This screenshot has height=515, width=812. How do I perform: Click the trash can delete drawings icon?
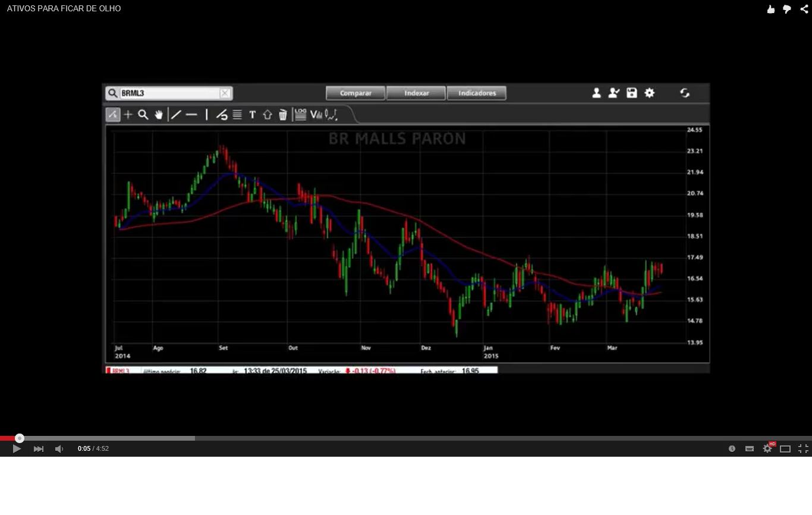click(x=283, y=115)
